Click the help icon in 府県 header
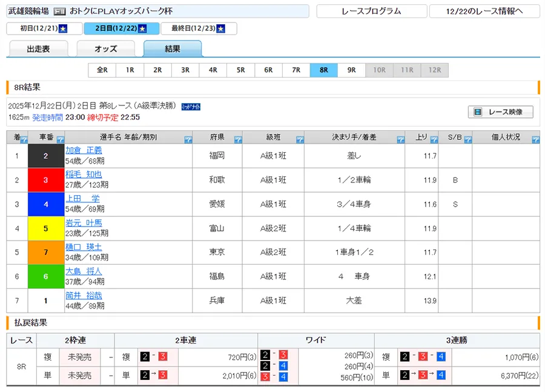Screen dimensions: 545x392 [238, 140]
